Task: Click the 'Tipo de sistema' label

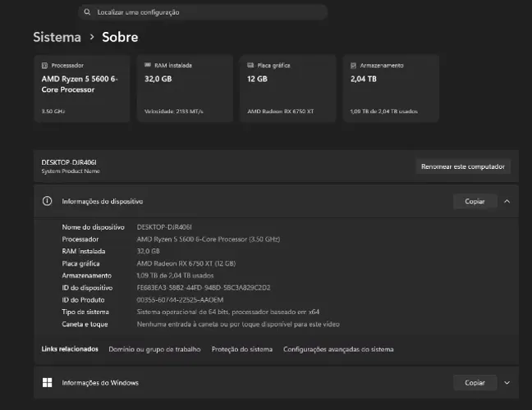Action: coord(85,312)
